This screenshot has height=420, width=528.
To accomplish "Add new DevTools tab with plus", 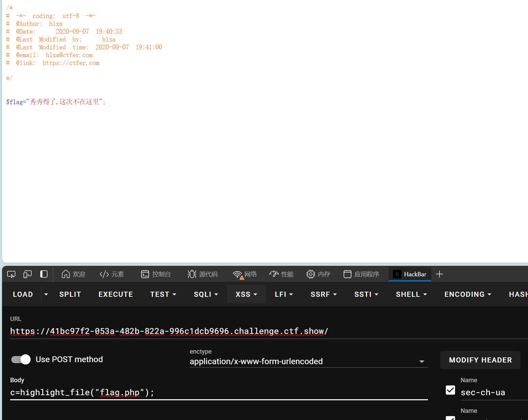I will coord(440,274).
